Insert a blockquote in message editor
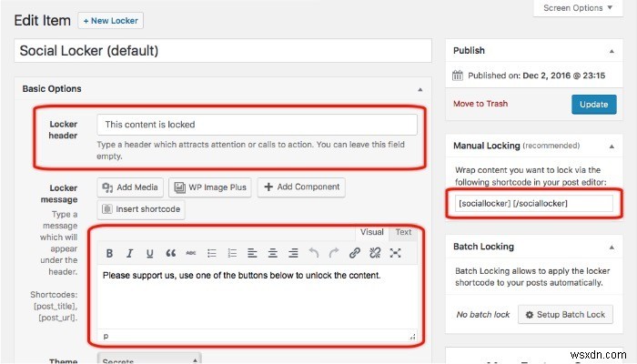 click(171, 254)
